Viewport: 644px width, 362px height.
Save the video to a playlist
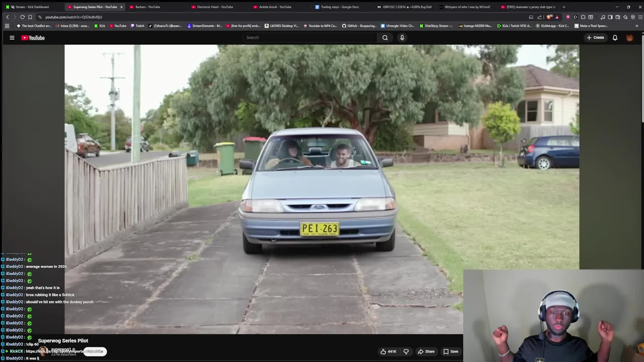pyautogui.click(x=451, y=351)
